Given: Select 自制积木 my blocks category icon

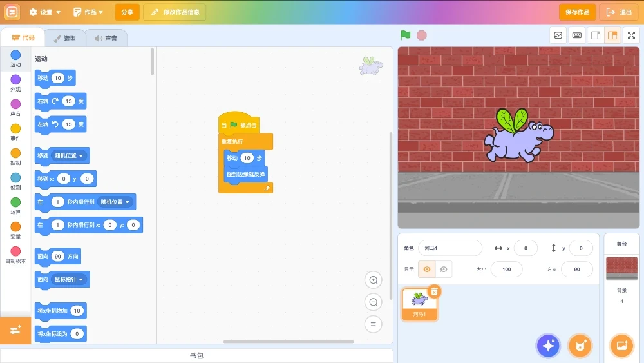Looking at the screenshot, I should pyautogui.click(x=15, y=251).
